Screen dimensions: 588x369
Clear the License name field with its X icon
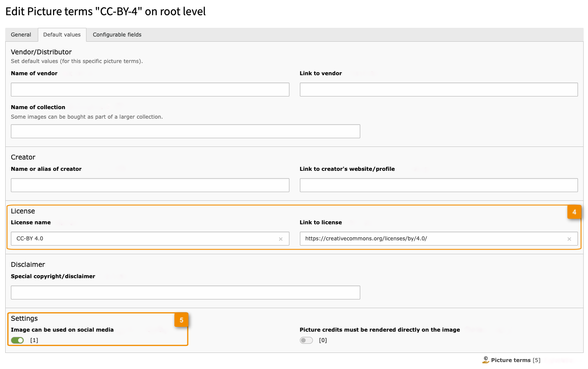280,239
